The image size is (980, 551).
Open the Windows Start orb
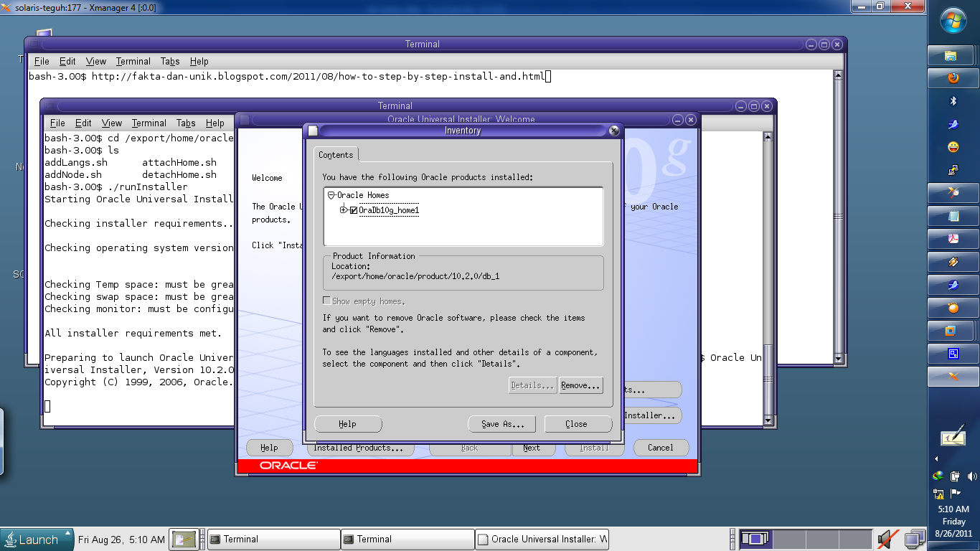(x=953, y=22)
